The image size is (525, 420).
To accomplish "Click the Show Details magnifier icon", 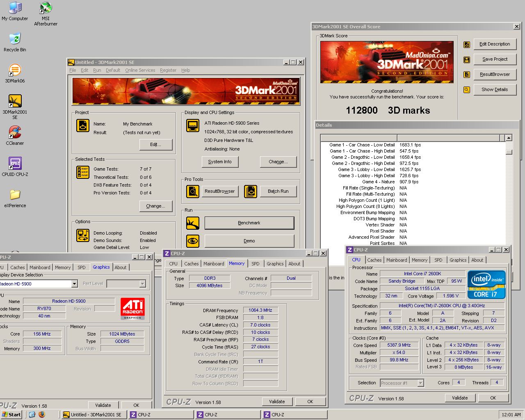I will tap(467, 90).
